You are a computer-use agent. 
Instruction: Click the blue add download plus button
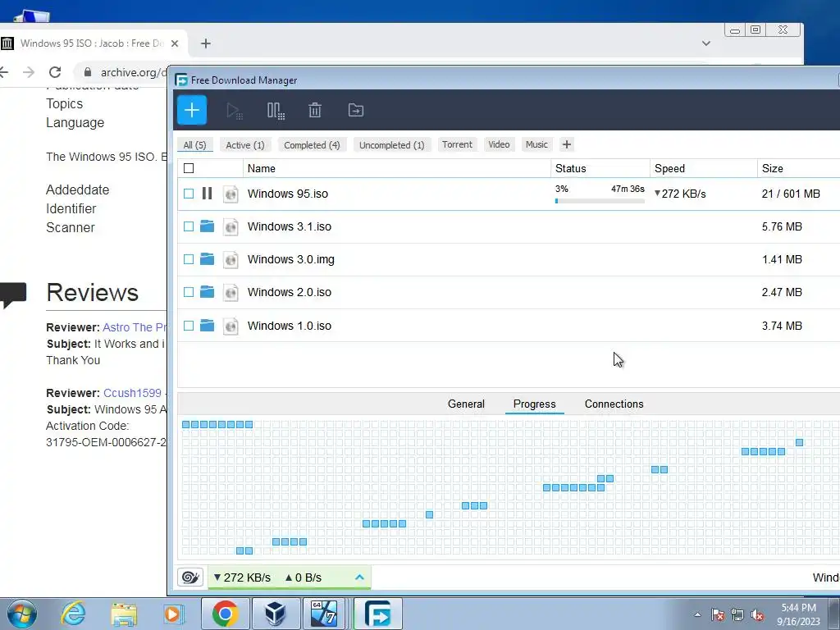[x=192, y=111]
